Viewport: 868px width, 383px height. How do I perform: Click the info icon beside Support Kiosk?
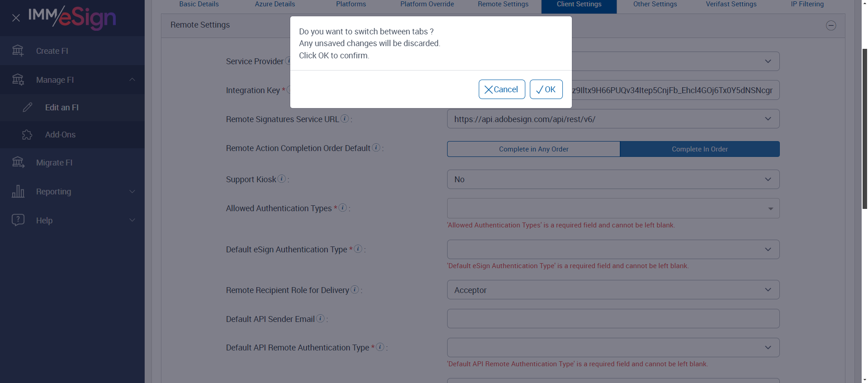(x=282, y=179)
